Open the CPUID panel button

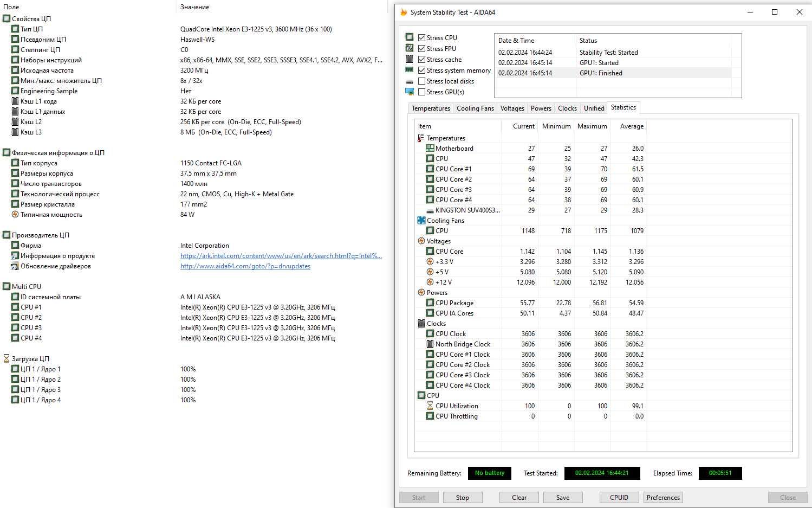coord(619,498)
